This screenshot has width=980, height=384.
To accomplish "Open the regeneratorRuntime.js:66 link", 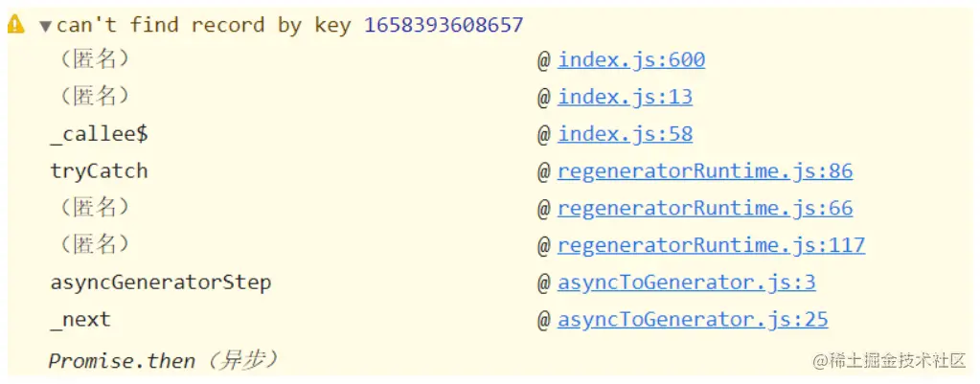I will [x=704, y=208].
